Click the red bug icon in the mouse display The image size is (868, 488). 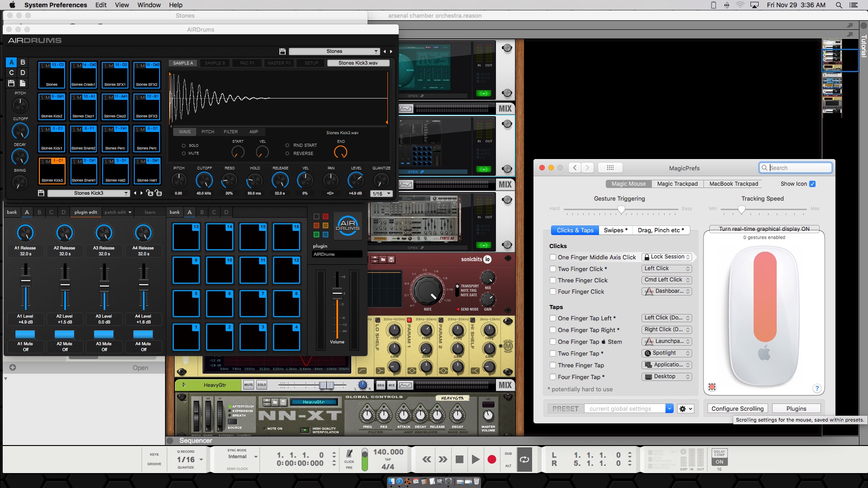point(712,386)
